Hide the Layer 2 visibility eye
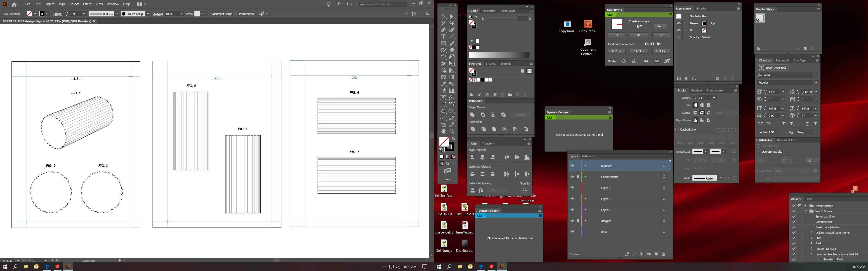 point(572,199)
